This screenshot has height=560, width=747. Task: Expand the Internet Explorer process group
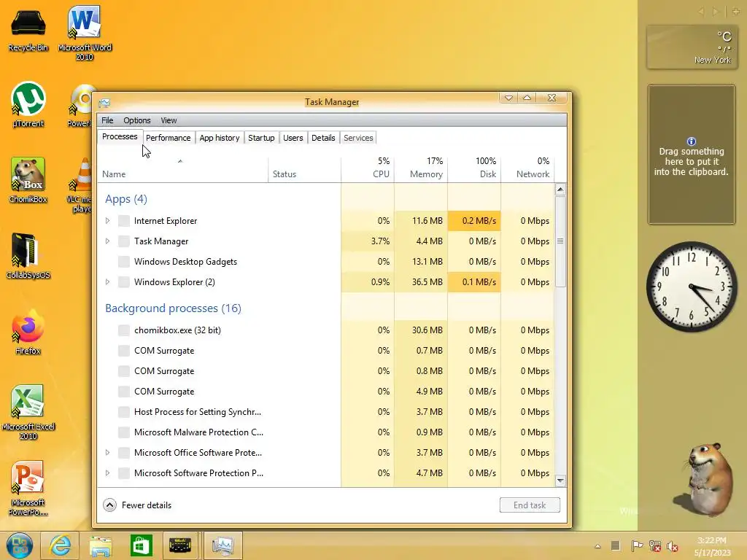[108, 221]
